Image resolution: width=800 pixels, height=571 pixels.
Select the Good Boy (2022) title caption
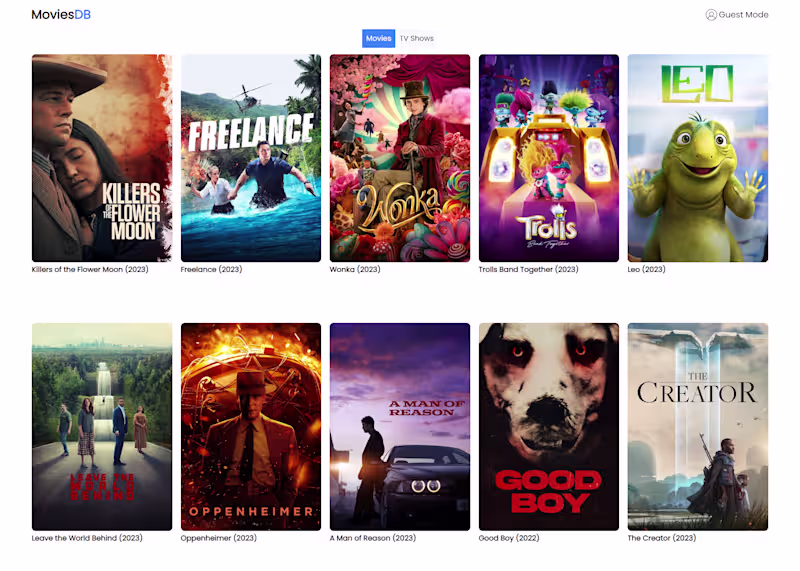pyautogui.click(x=509, y=538)
